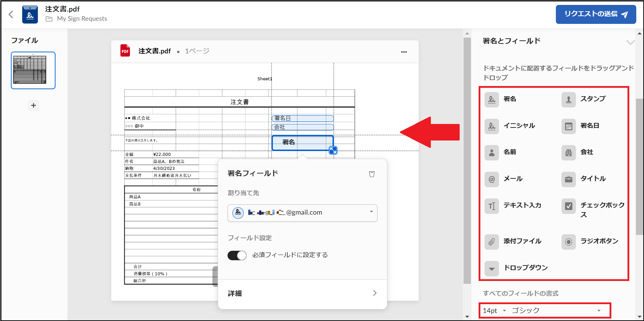The width and height of the screenshot is (644, 321).
Task: Choose the イニシャル initials field icon
Action: [492, 126]
